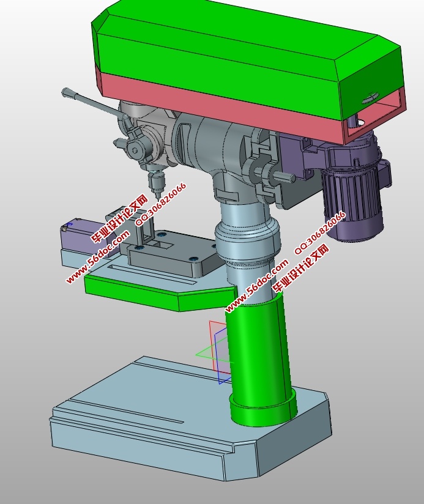Click the wing nut on the cover side
Screen dimensions: 424x504
370,98
